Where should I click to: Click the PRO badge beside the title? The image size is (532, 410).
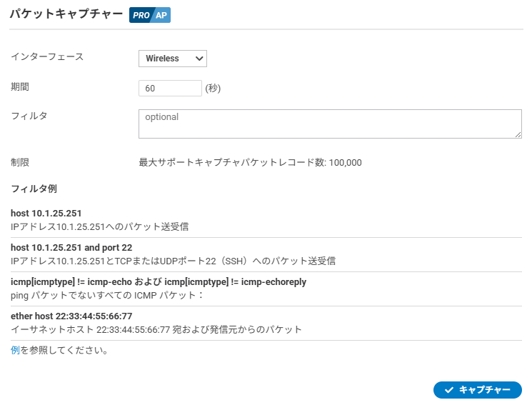pyautogui.click(x=140, y=15)
